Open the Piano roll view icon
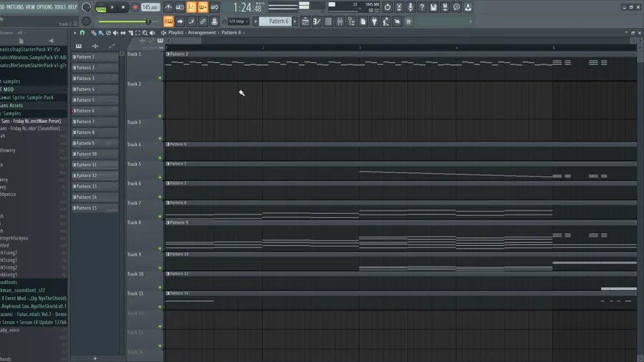The image size is (644, 362). point(317,21)
